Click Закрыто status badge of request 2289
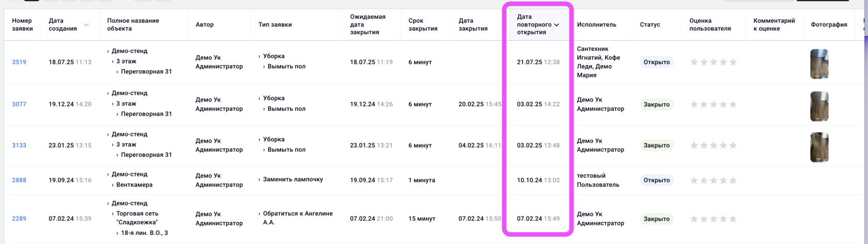This screenshot has height=244, width=868. [656, 219]
